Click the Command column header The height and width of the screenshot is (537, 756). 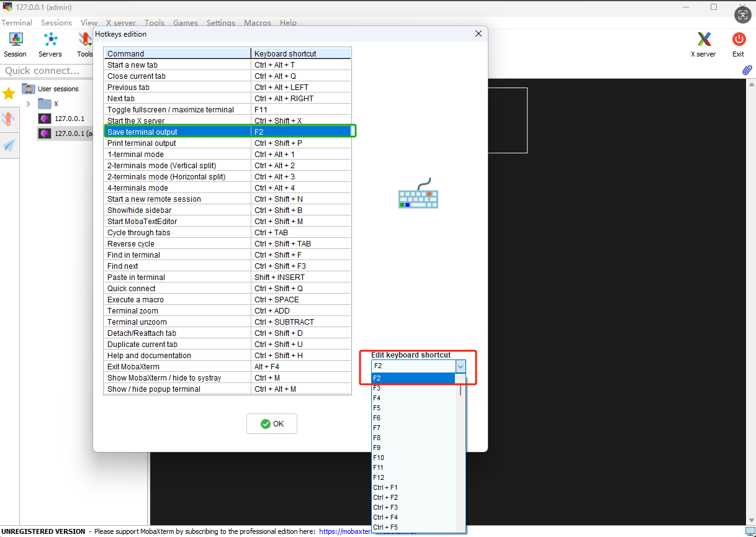click(x=178, y=53)
